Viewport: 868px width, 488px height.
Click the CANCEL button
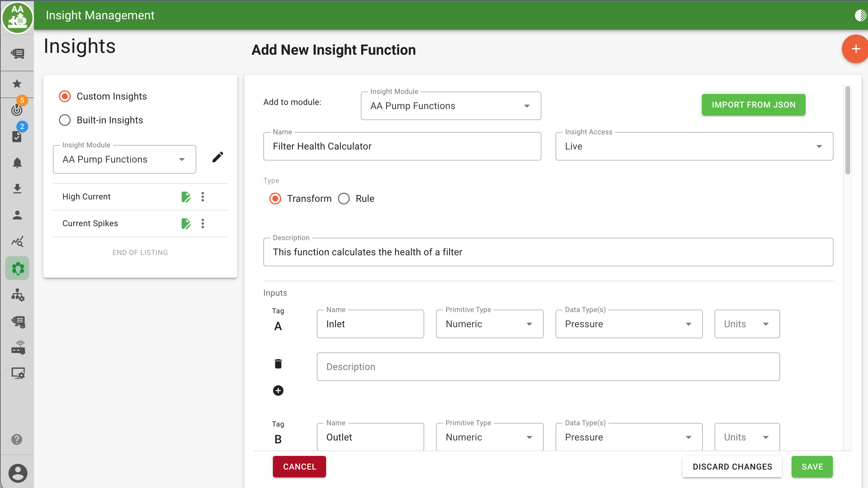pos(299,466)
